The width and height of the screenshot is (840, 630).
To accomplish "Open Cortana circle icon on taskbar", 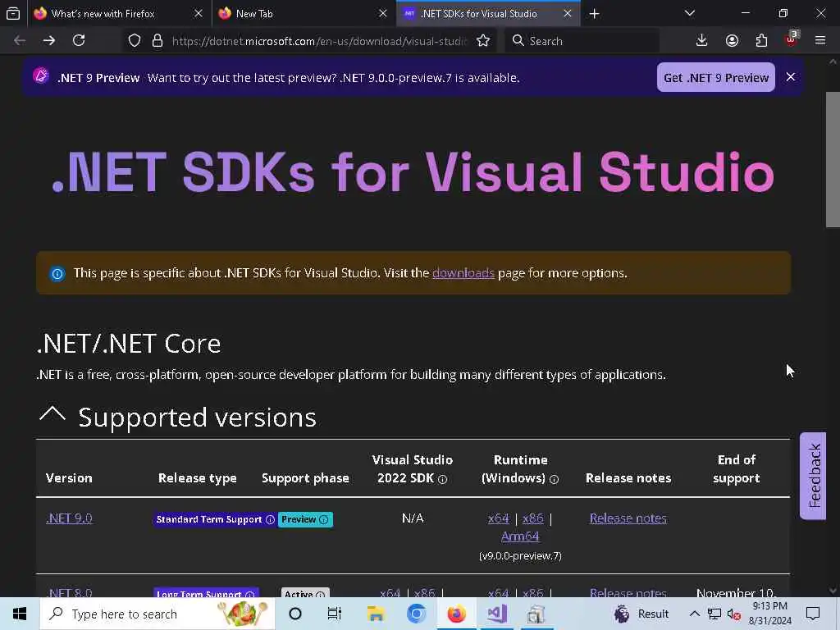I will click(x=295, y=614).
